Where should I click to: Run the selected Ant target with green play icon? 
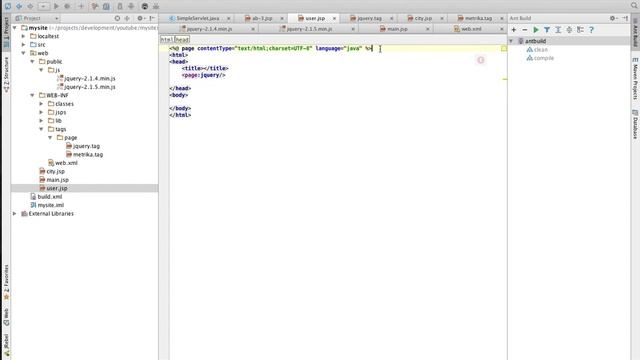click(x=536, y=30)
